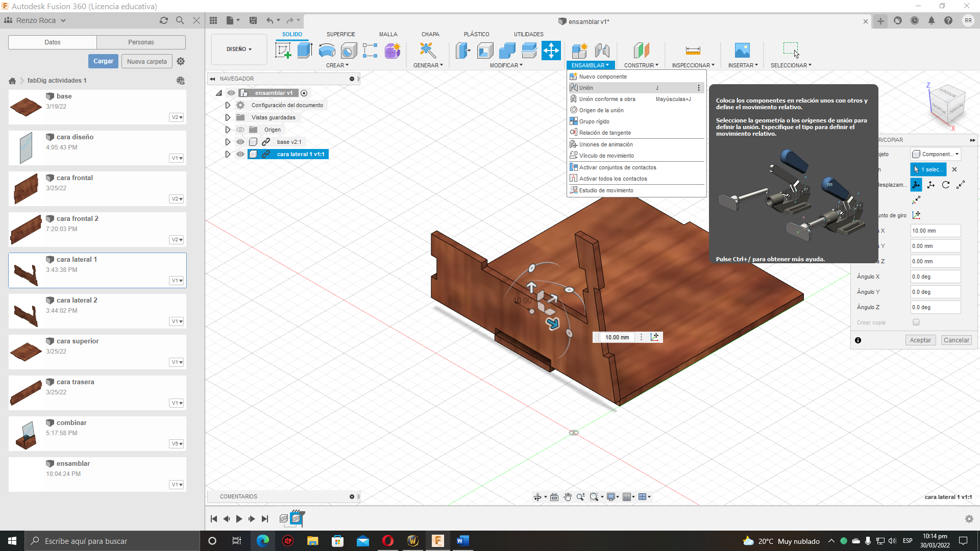Image resolution: width=980 pixels, height=551 pixels.
Task: Open the data panel grid icon
Action: tap(213, 20)
